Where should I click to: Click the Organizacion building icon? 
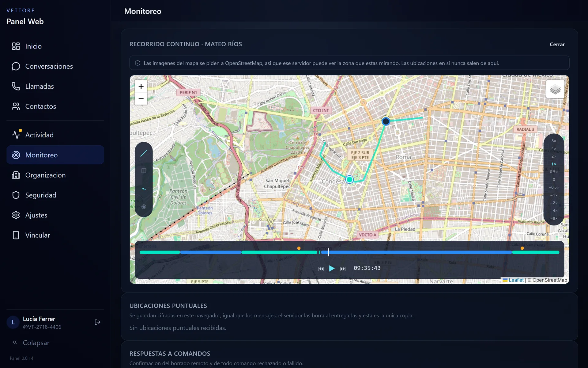pos(16,175)
